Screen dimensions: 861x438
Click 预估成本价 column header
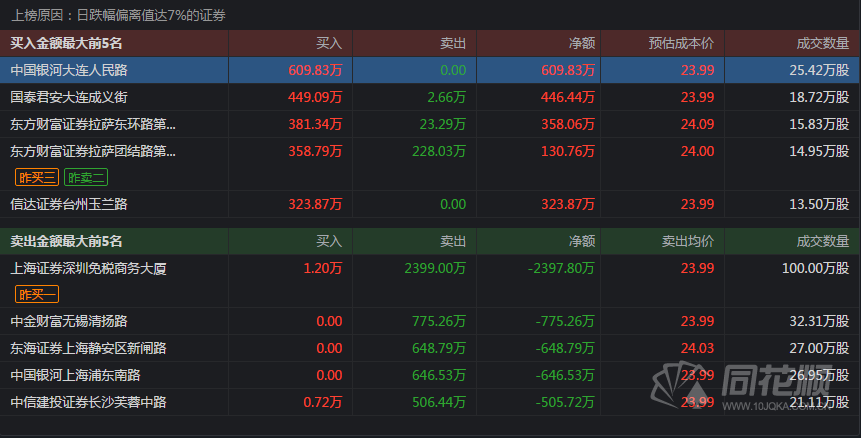[681, 43]
